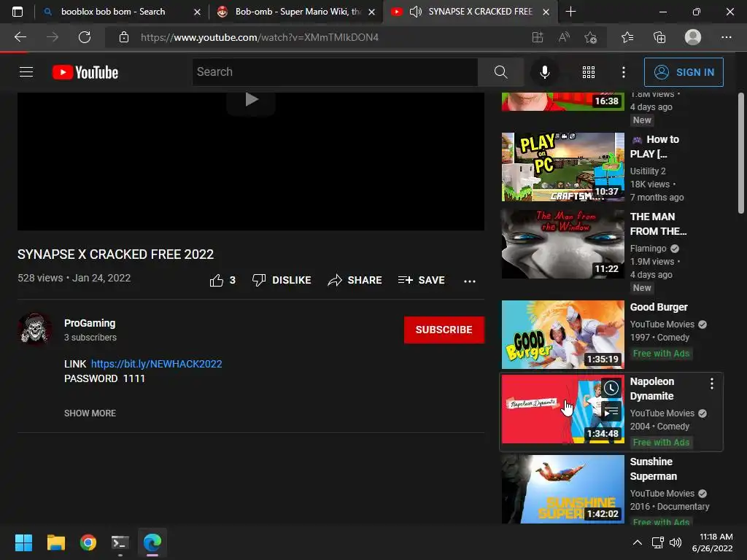Viewport: 747px width, 560px height.
Task: Open network status in system tray
Action: (658, 542)
